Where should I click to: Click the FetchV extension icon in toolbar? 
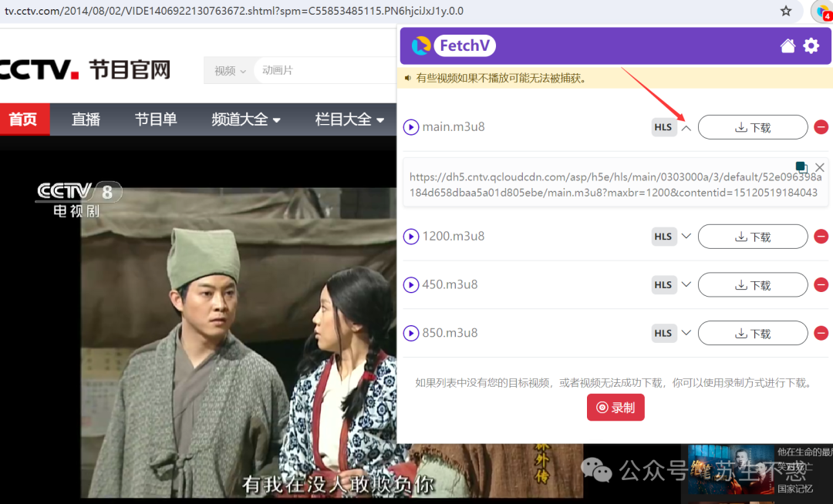[824, 12]
